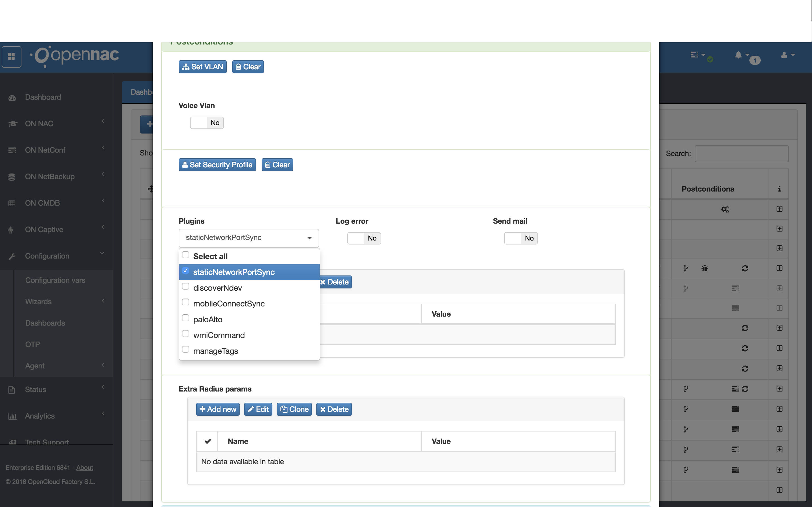The image size is (812, 507).
Task: Click the Dashboard sidebar icon
Action: pyautogui.click(x=12, y=97)
